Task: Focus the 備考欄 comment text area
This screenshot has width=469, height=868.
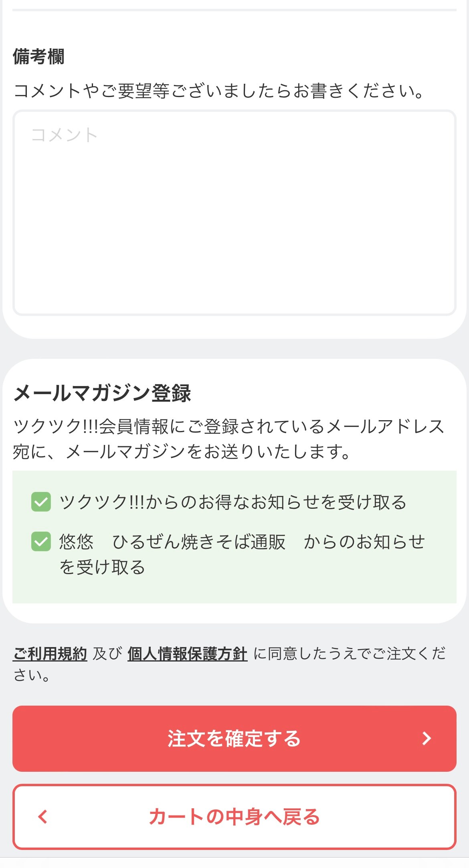Action: pos(234,212)
